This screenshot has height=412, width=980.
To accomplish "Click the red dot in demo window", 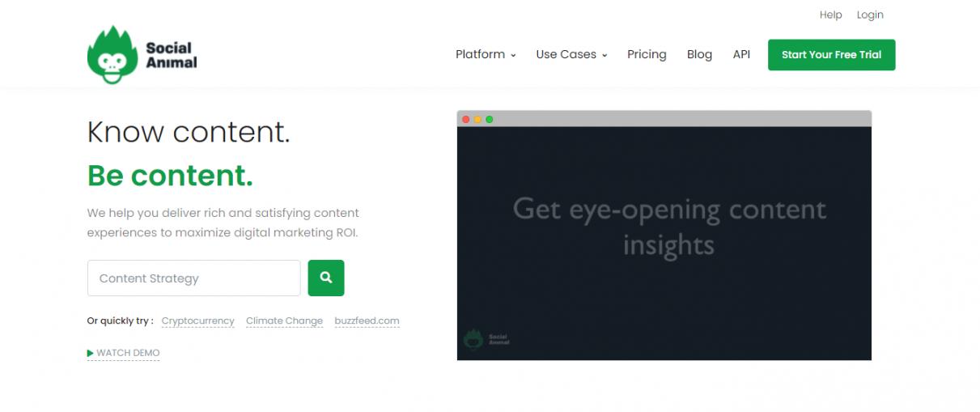I will [x=466, y=120].
